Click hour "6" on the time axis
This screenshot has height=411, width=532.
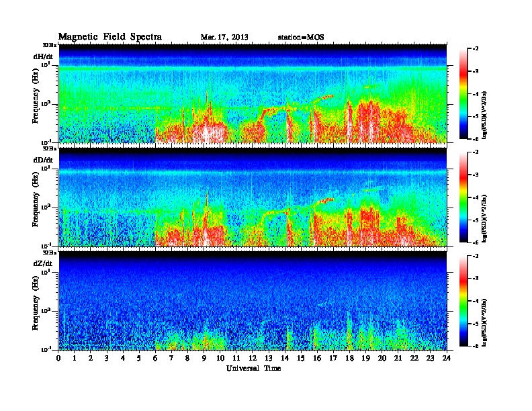pos(155,359)
